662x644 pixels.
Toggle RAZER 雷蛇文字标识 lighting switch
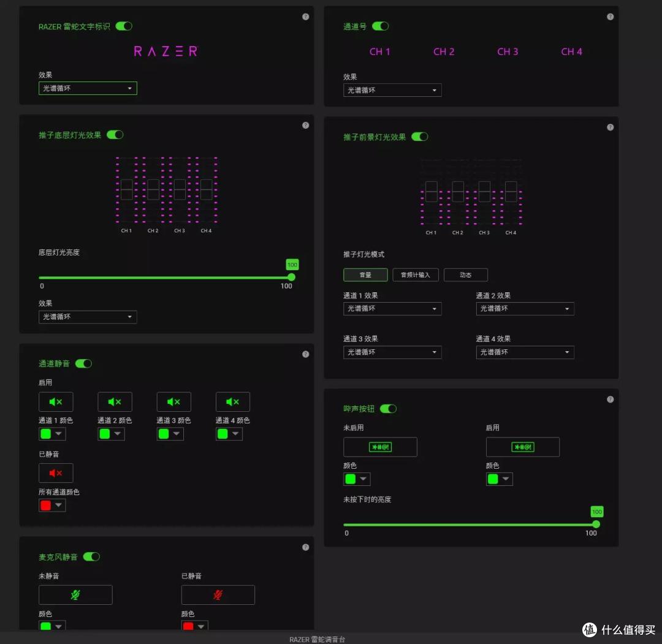tap(124, 26)
